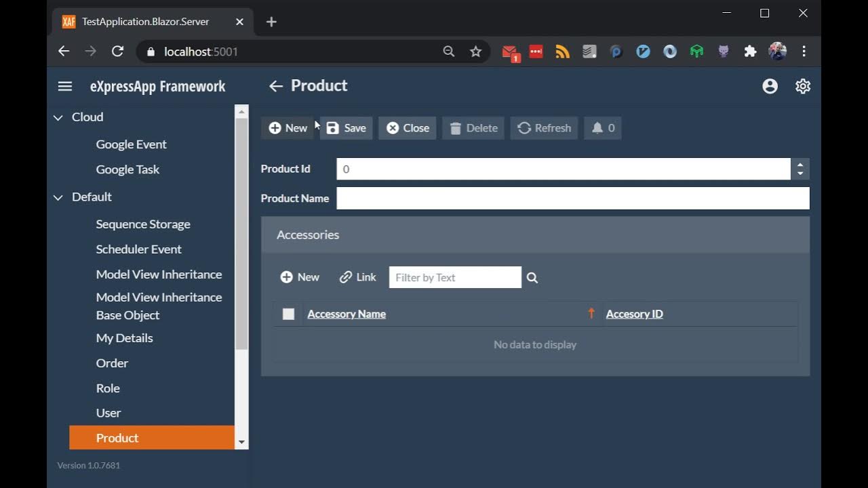This screenshot has height=488, width=868.
Task: Click the browser forward arrow
Action: click(x=90, y=52)
